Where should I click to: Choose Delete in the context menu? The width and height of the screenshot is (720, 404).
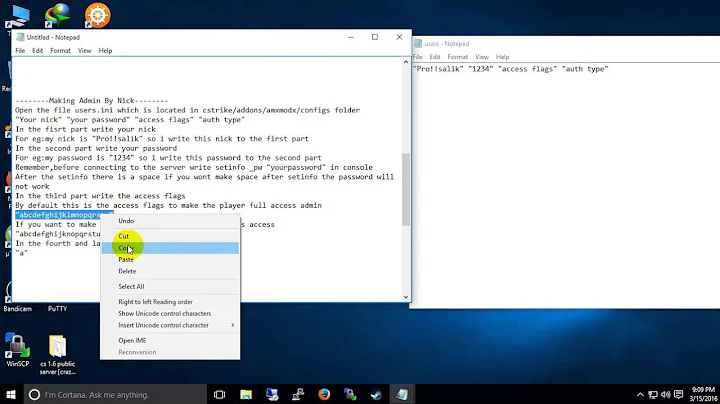(170, 271)
